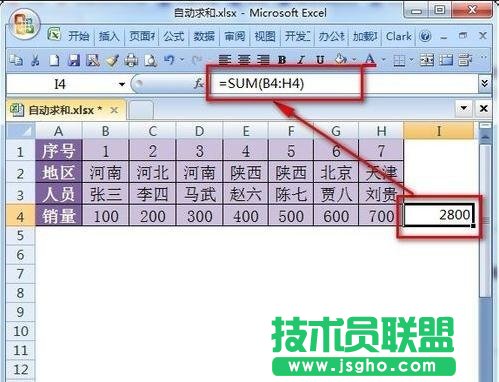The image size is (499, 382).
Task: Click the Redo arrow icon
Action: 196,60
